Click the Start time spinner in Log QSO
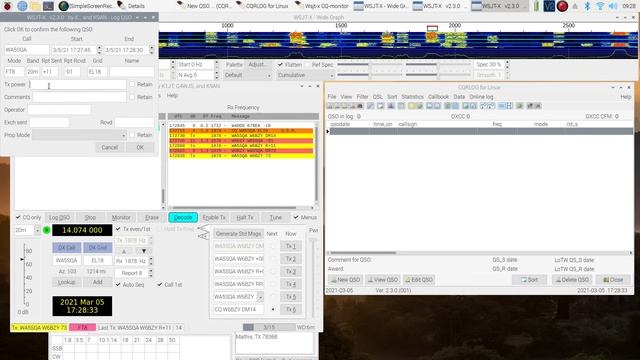Screen dimensions: 640x360 coord(99,50)
